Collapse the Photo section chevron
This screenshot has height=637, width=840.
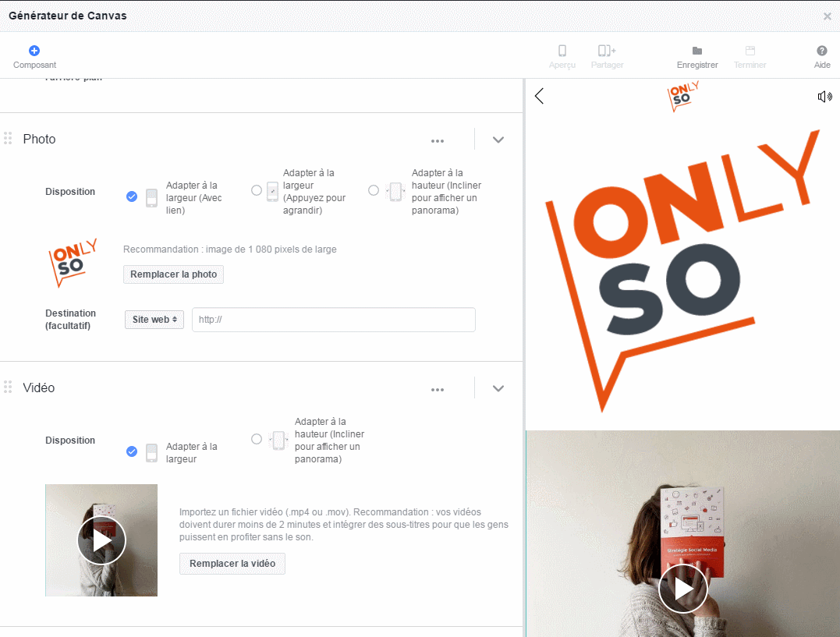498,140
